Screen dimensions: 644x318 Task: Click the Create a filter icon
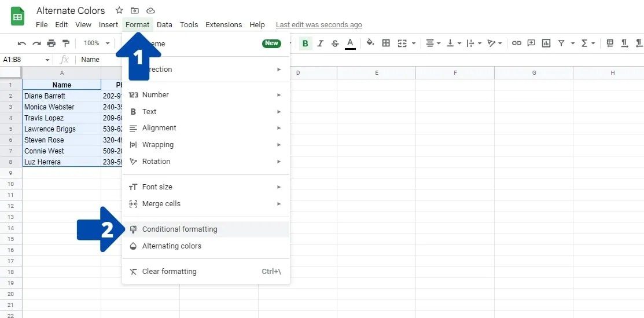(x=561, y=43)
